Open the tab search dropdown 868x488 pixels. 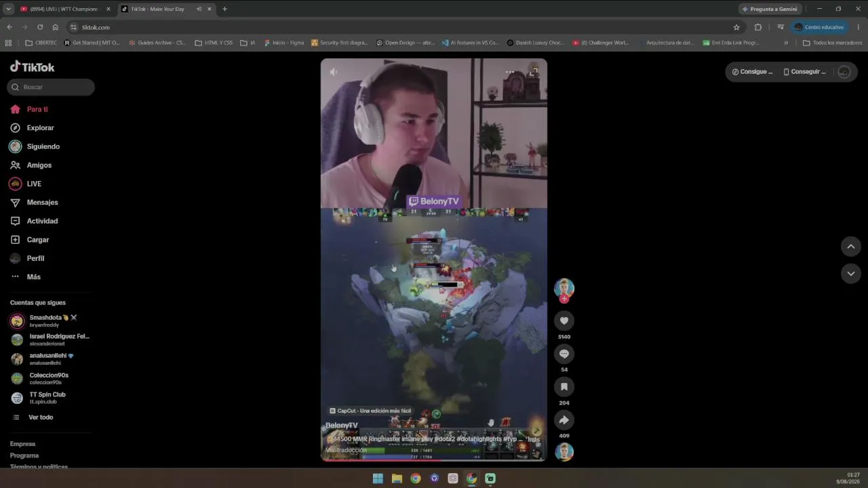click(x=8, y=9)
